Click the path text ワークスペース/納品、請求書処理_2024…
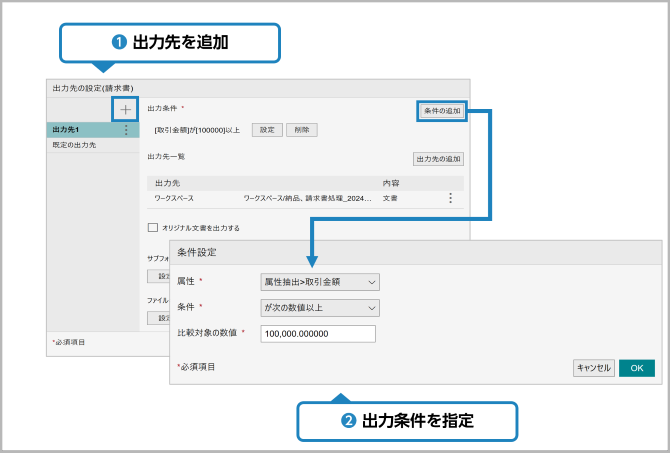This screenshot has width=670, height=453. 307,198
